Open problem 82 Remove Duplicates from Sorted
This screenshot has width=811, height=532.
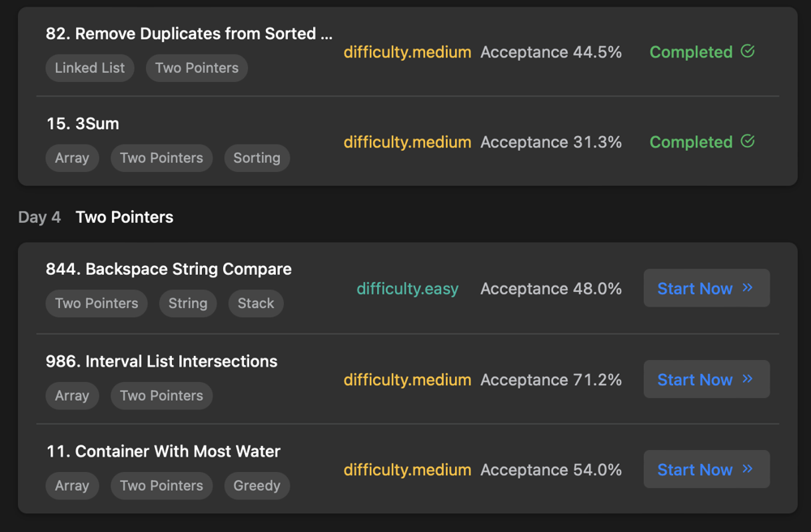189,33
